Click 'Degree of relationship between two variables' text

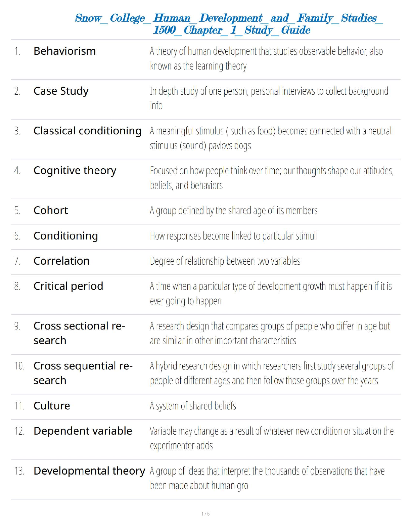(x=225, y=261)
